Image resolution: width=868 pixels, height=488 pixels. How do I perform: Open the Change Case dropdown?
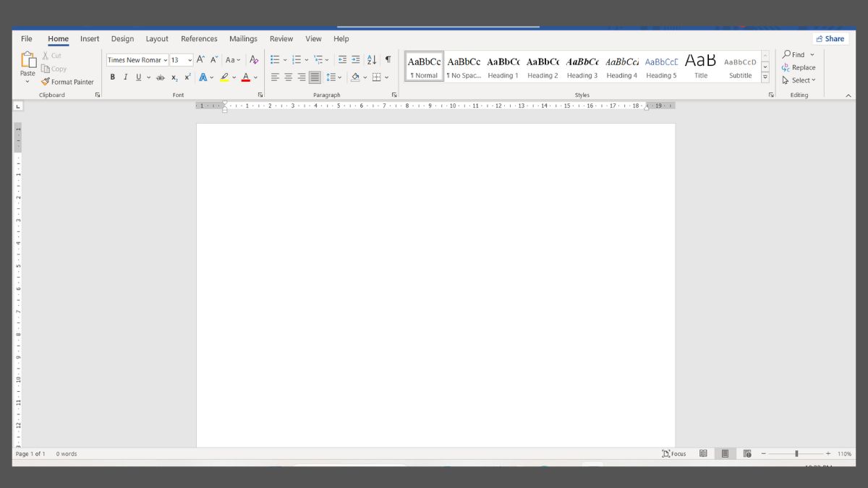click(x=233, y=60)
